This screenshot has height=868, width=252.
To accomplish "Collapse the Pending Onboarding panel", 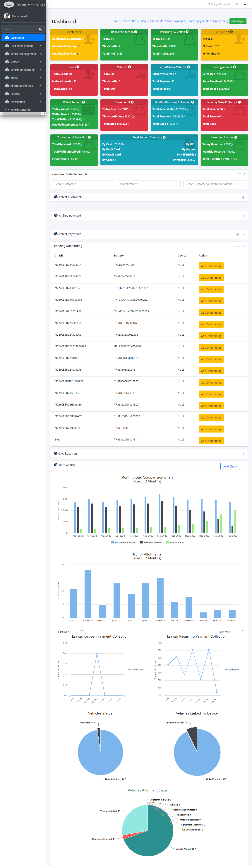I will [238, 246].
